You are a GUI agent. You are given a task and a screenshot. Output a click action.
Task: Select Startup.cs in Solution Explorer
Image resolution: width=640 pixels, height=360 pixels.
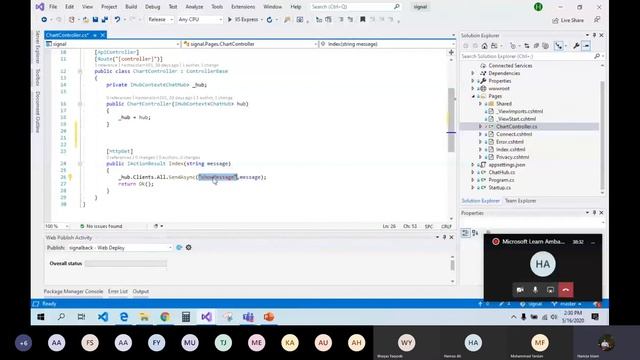click(500, 188)
